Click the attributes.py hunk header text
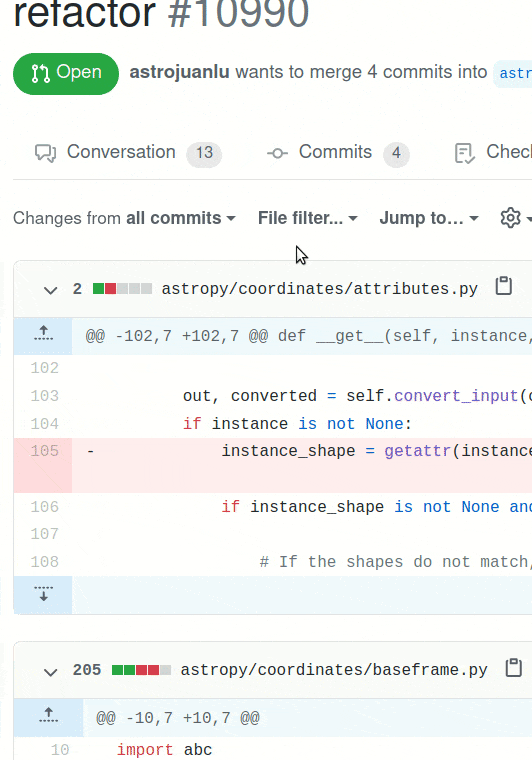The image size is (532, 760). 308,336
